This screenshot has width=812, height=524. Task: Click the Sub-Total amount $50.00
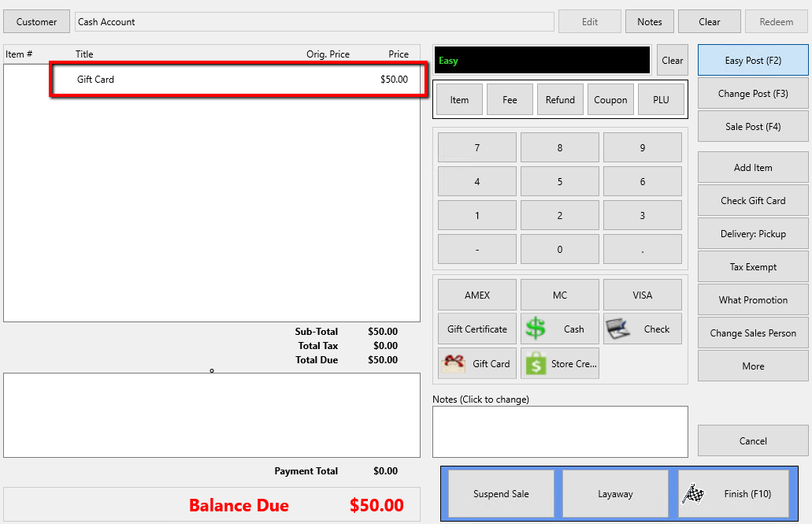[383, 331]
